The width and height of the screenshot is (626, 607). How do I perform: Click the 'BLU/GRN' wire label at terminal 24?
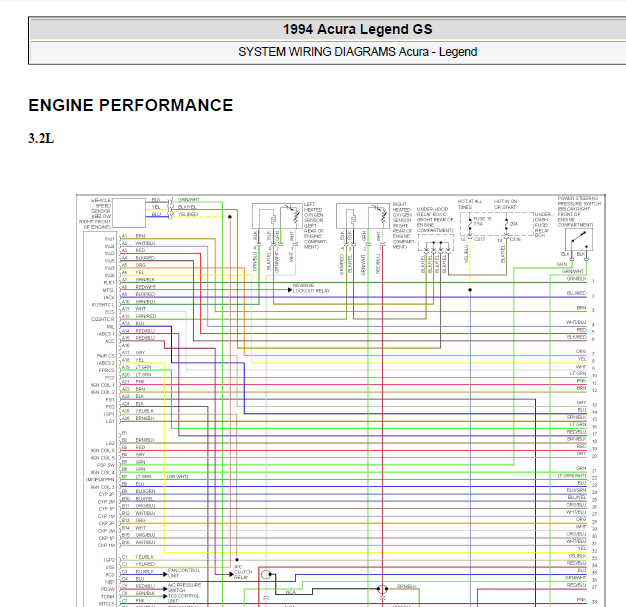(x=576, y=490)
